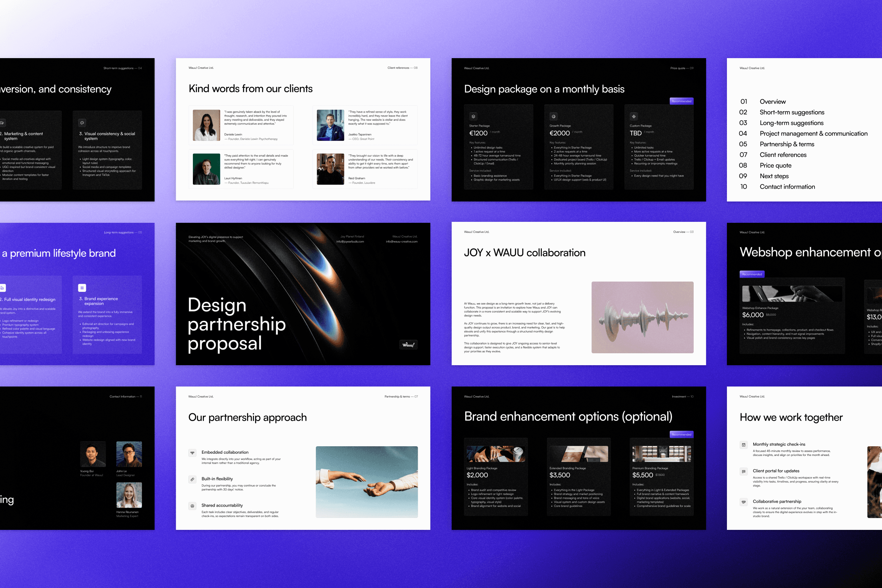The width and height of the screenshot is (882, 588).
Task: Open the info@joyearbuds.com email link
Action: coord(350,242)
